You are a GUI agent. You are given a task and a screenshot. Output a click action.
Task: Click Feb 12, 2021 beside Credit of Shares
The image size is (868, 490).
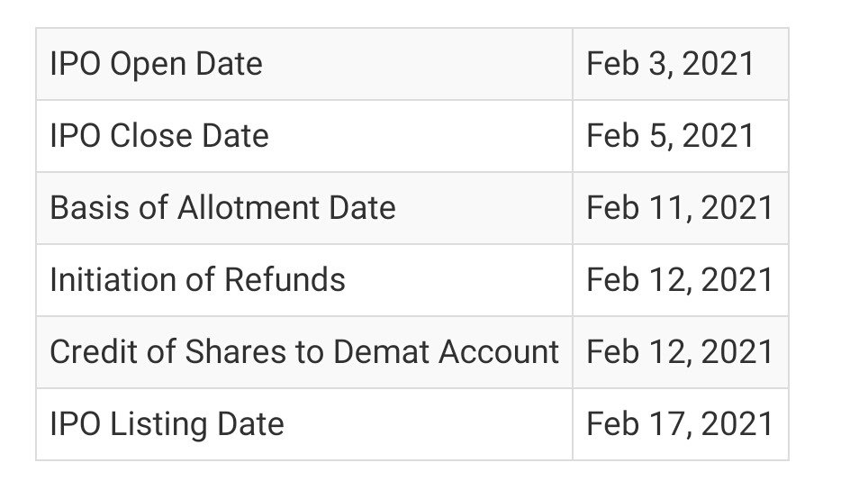point(679,351)
